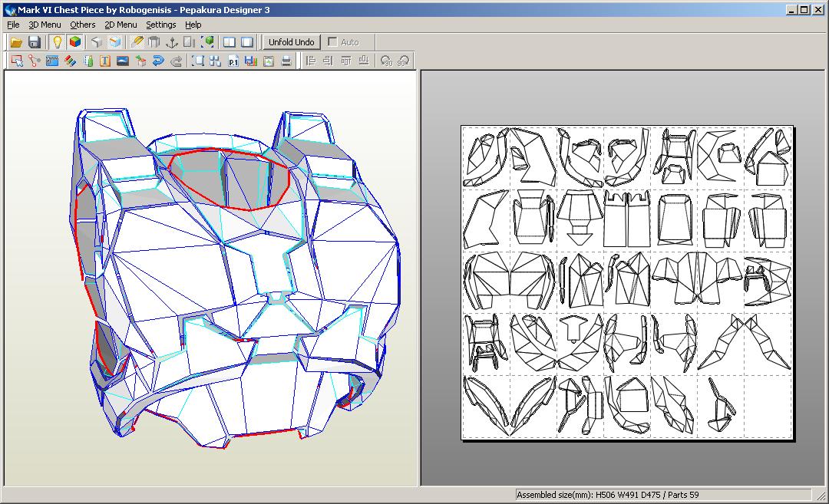This screenshot has height=504, width=829.
Task: Toggle the light bulb illumination icon
Action: [x=55, y=42]
